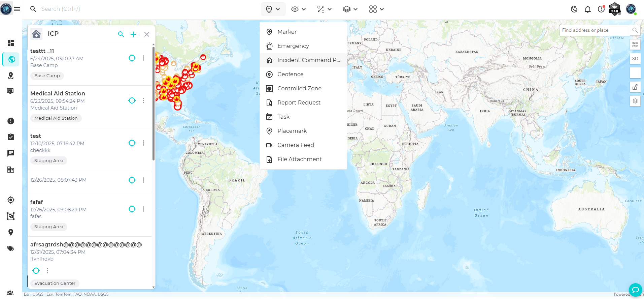Open notifications bell
Viewport: 644px width, 299px height.
[588, 9]
